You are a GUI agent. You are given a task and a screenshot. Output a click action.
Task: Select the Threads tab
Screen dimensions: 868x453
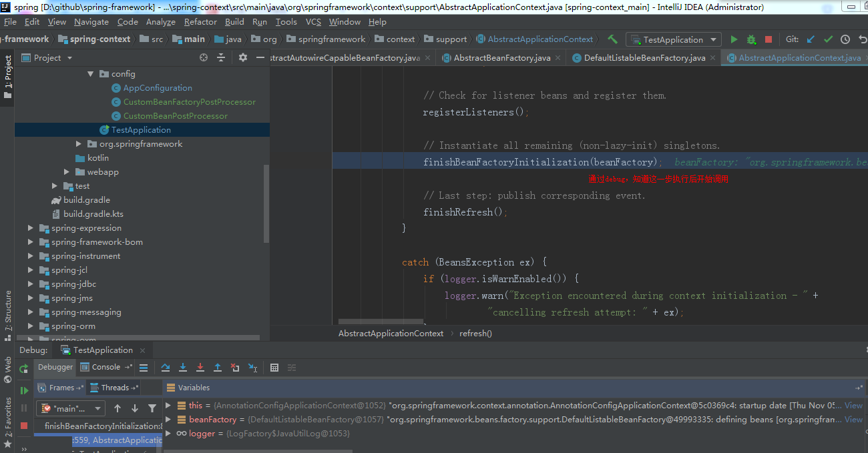(115, 388)
